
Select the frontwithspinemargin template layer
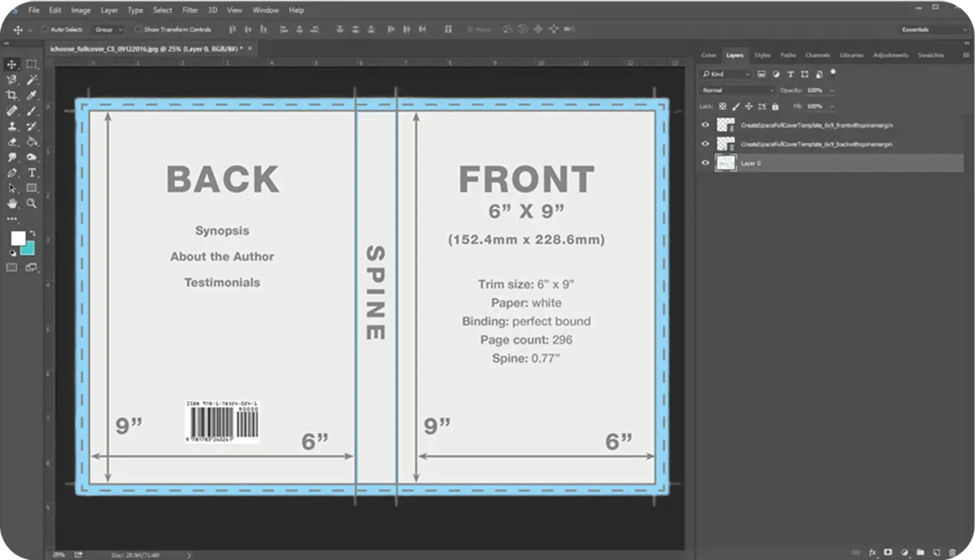(816, 125)
